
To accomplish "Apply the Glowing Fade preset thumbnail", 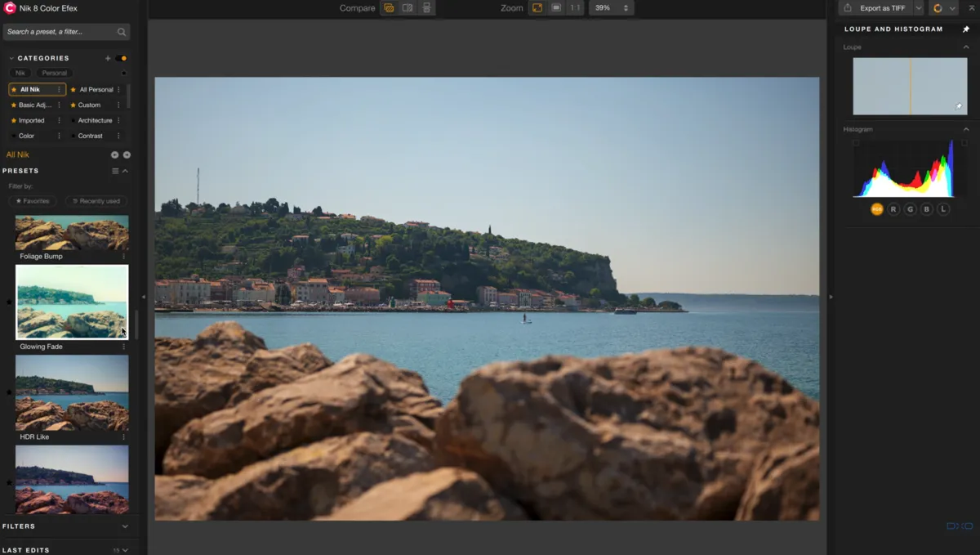I will click(72, 301).
